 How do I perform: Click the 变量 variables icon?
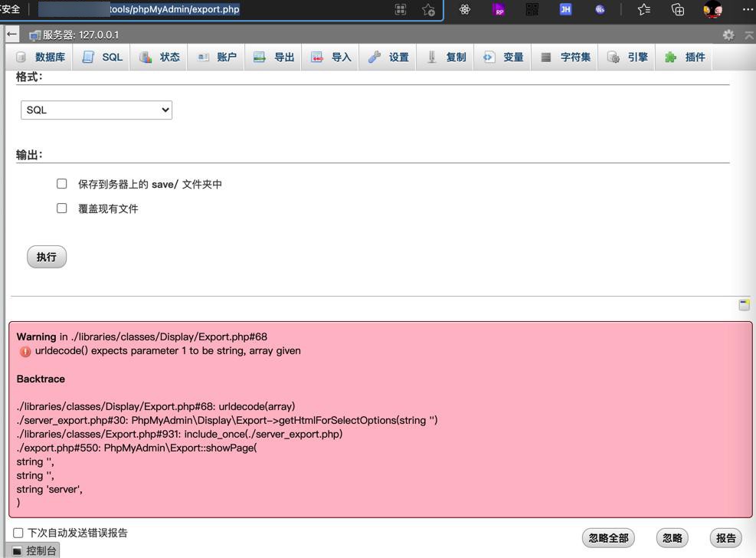[489, 57]
